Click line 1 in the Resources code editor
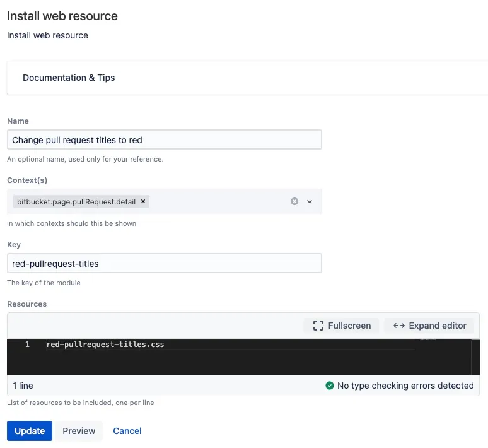Viewport: 488px width, 448px height. pyautogui.click(x=105, y=345)
